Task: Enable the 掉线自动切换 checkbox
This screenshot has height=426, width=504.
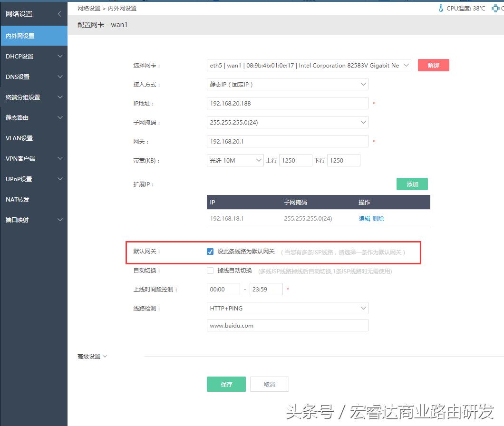Action: pos(210,271)
